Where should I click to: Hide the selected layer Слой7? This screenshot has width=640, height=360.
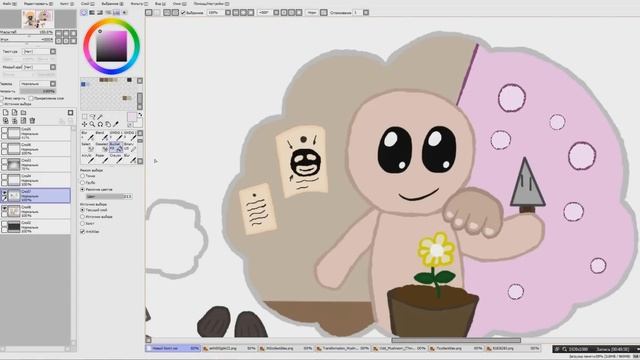pos(4,193)
